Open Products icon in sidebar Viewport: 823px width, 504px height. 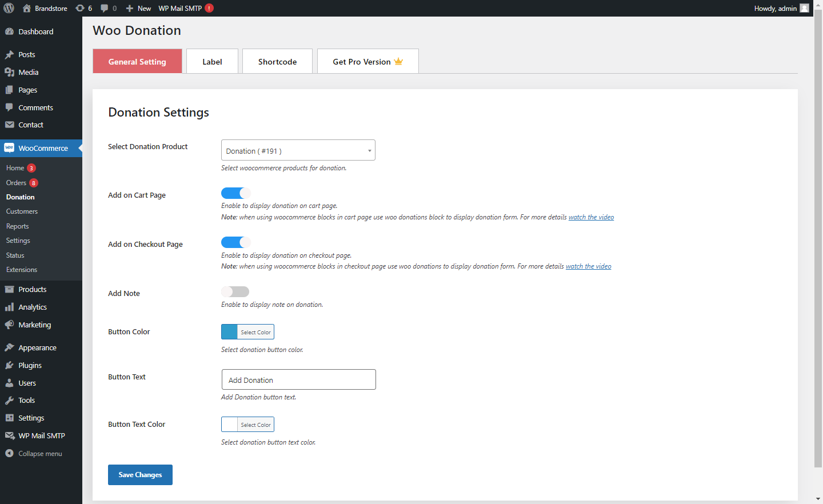click(9, 289)
